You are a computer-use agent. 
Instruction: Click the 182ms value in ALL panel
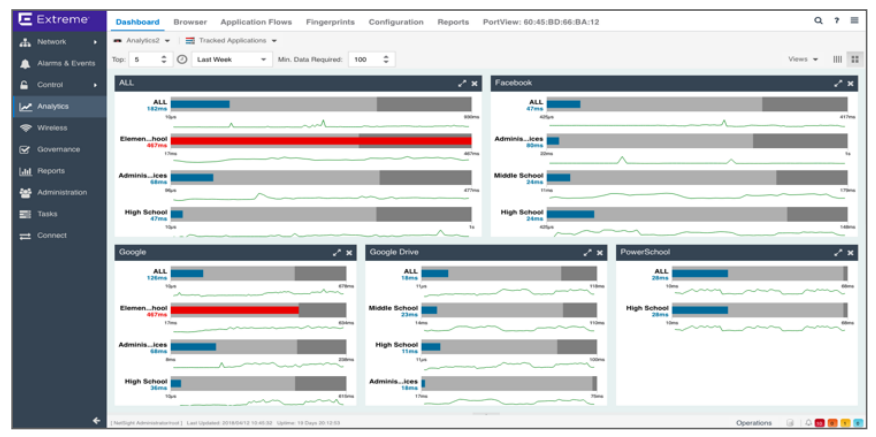(x=158, y=108)
